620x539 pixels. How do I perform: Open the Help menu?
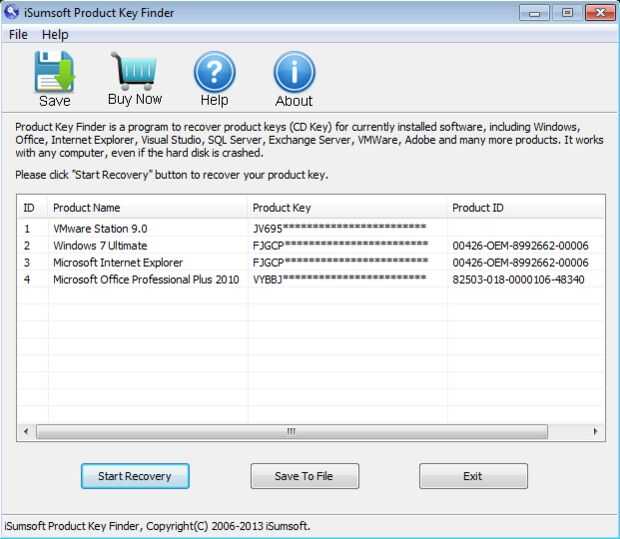[x=55, y=35]
